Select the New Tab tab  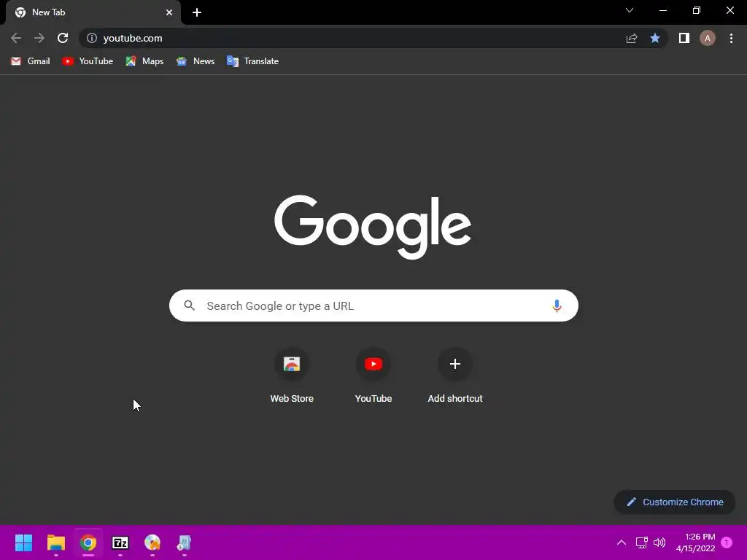point(93,12)
